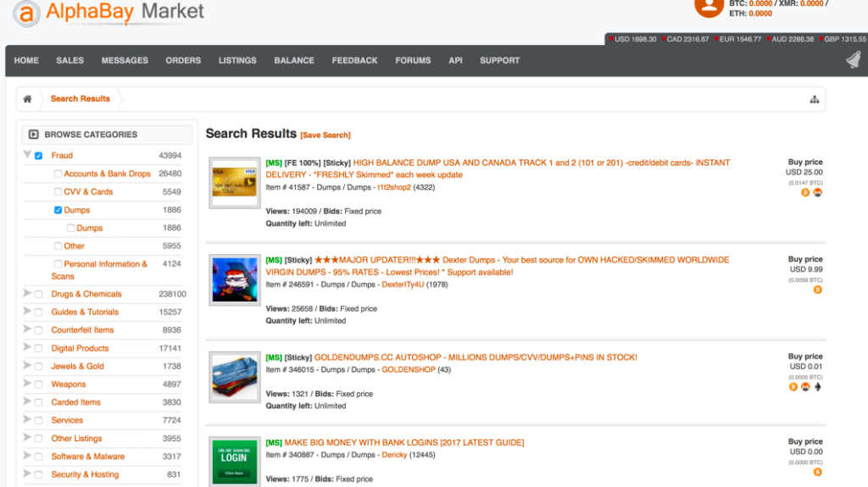The height and width of the screenshot is (487, 868).
Task: Uncheck the parent Dumps checkbox (checked)
Action: (58, 210)
